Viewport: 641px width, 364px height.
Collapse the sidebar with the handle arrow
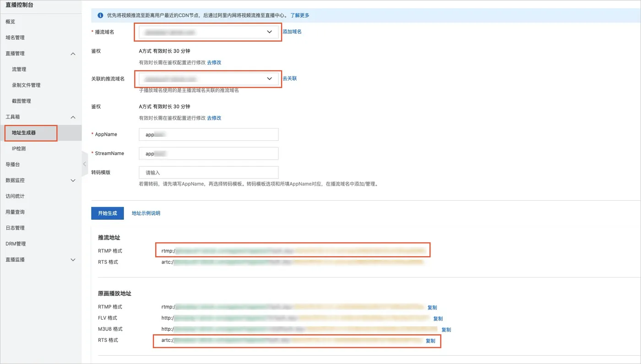[x=85, y=164]
